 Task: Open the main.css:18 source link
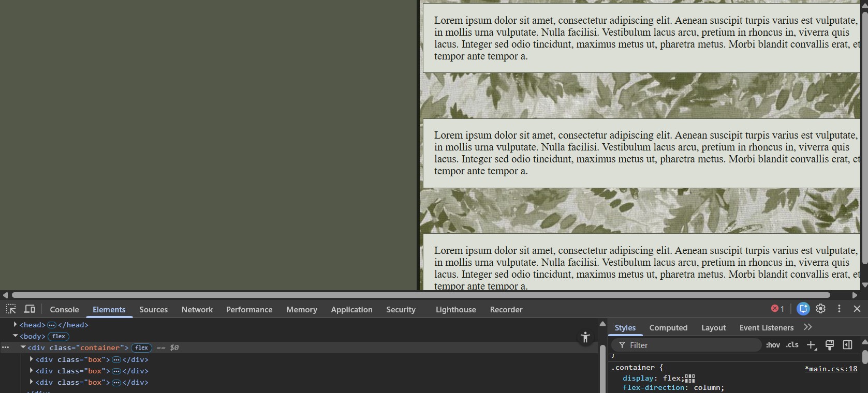tap(831, 369)
